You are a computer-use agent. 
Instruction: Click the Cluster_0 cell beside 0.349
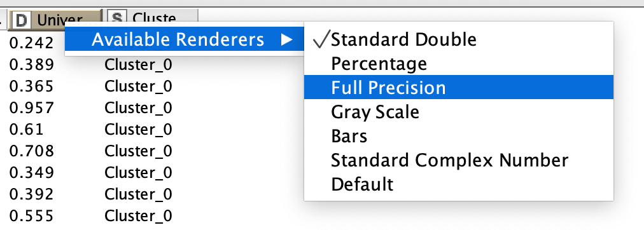(x=138, y=173)
